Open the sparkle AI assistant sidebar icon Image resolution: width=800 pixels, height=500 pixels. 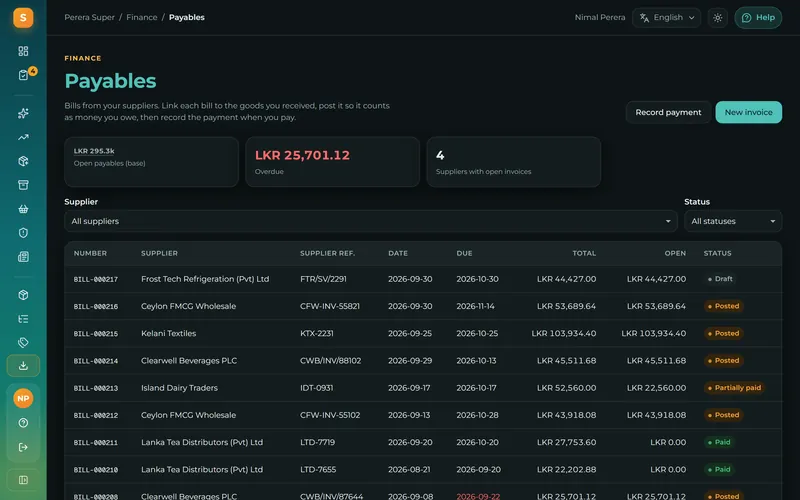coord(23,113)
